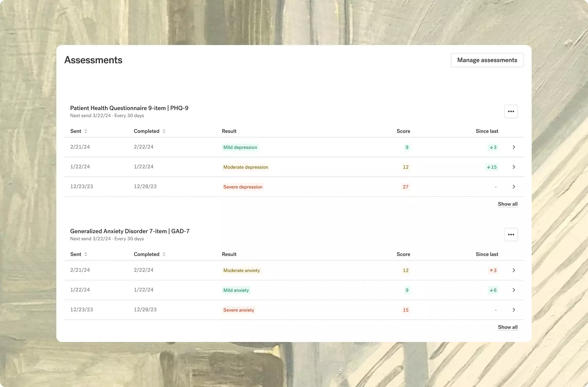
Task: Expand Severe depression result details chevron
Action: pos(514,187)
